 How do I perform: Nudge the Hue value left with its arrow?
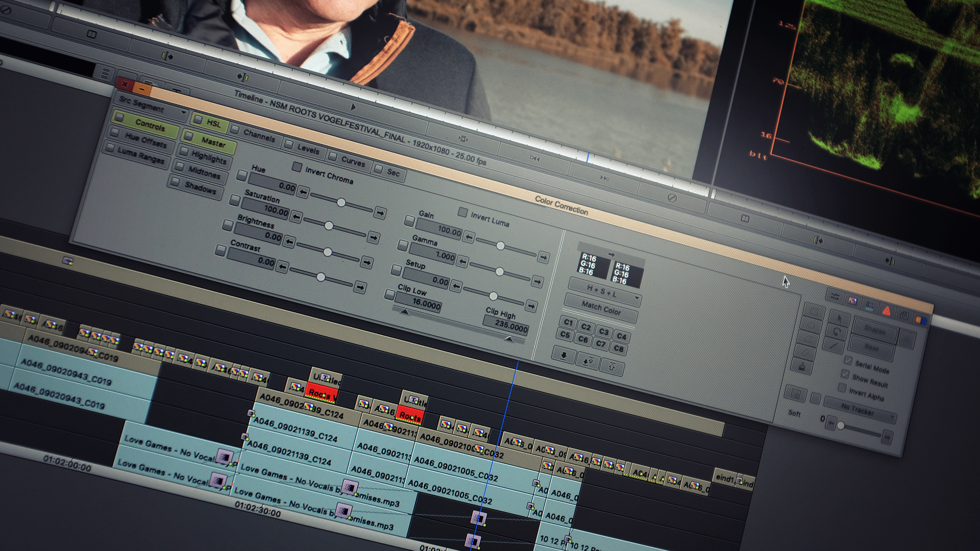click(303, 192)
